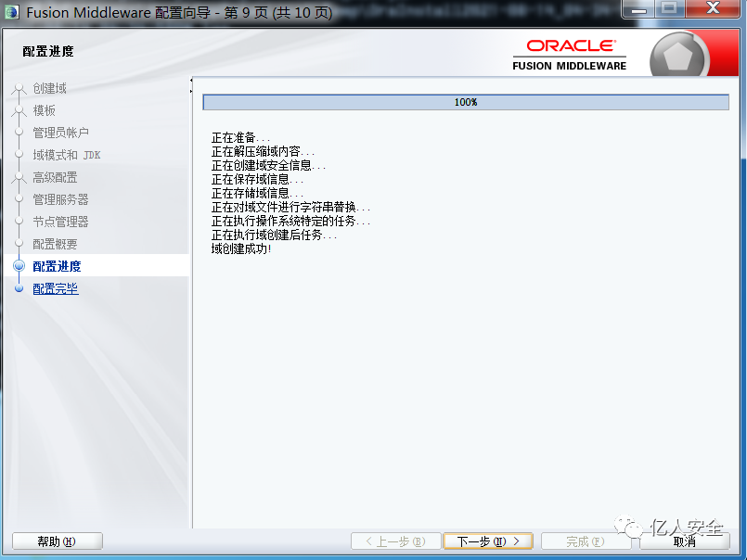The image size is (747, 560).
Task: Click the step node icon beside 创建域
Action: (x=19, y=89)
